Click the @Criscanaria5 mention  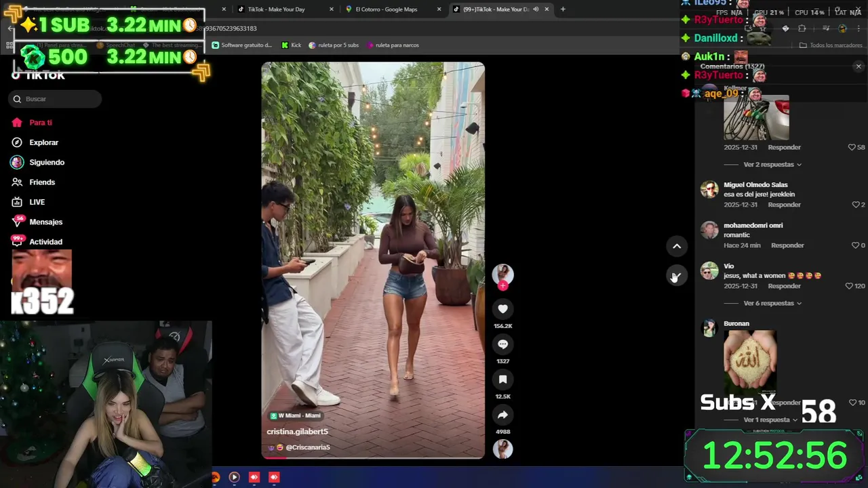coord(308,447)
